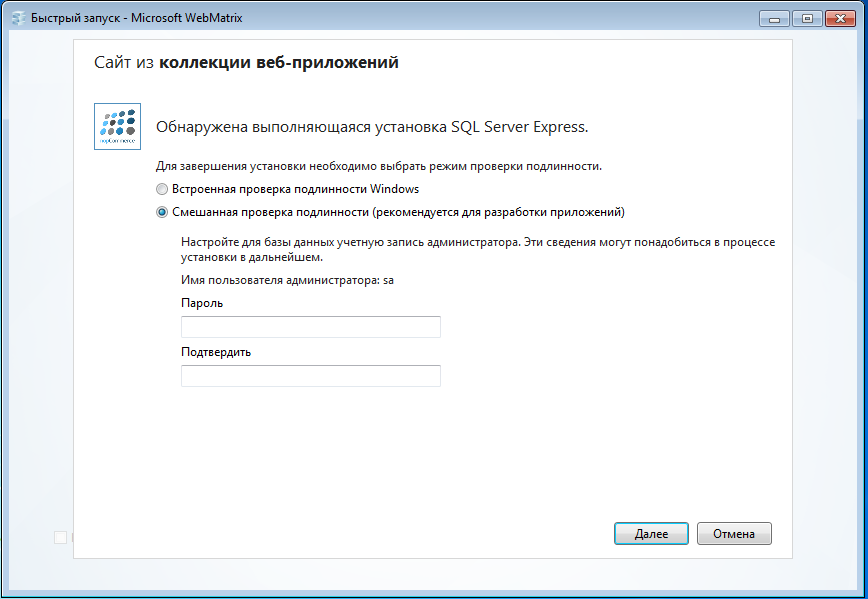This screenshot has height=599, width=868.
Task: Click the Отмена button
Action: 734,534
